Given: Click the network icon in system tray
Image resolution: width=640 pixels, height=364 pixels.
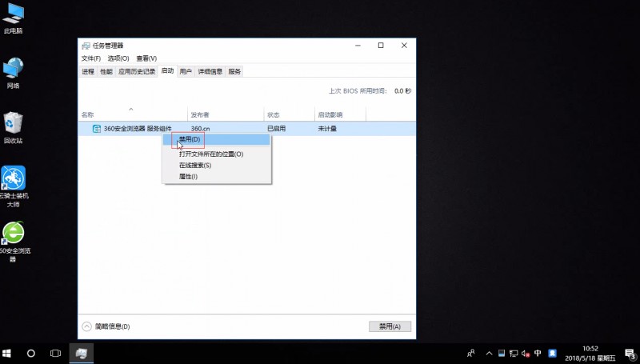Looking at the screenshot, I should coord(514,354).
